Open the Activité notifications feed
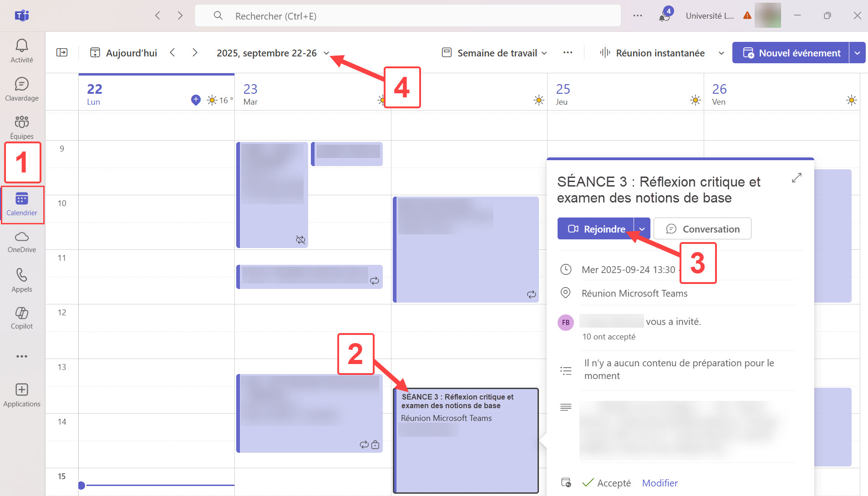The height and width of the screenshot is (496, 868). 22,51
